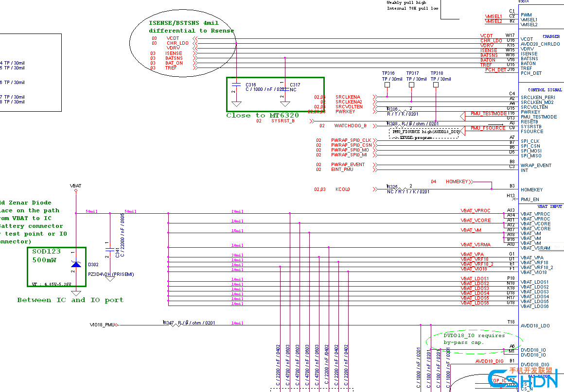Click the WATCHDOG_B off-page connector arrows
564x392 pixels.
tap(375, 126)
